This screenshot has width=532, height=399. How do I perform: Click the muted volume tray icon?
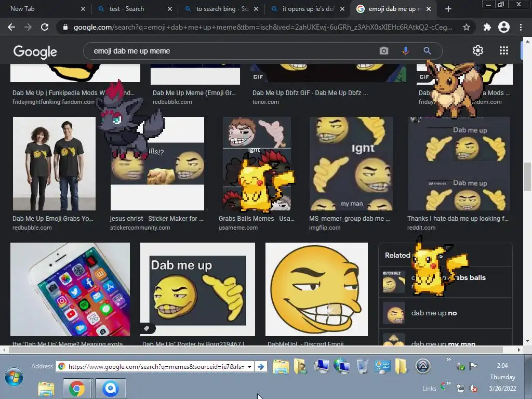(x=473, y=389)
